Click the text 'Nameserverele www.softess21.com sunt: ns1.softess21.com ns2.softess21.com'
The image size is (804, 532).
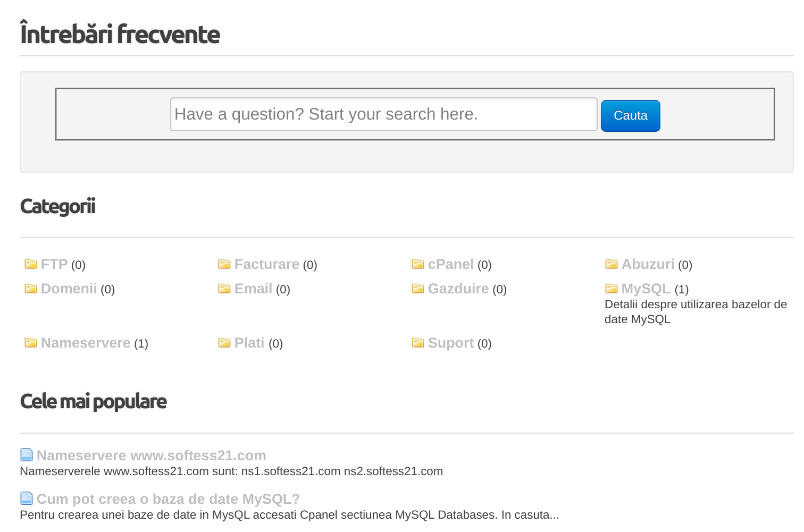pos(231,471)
